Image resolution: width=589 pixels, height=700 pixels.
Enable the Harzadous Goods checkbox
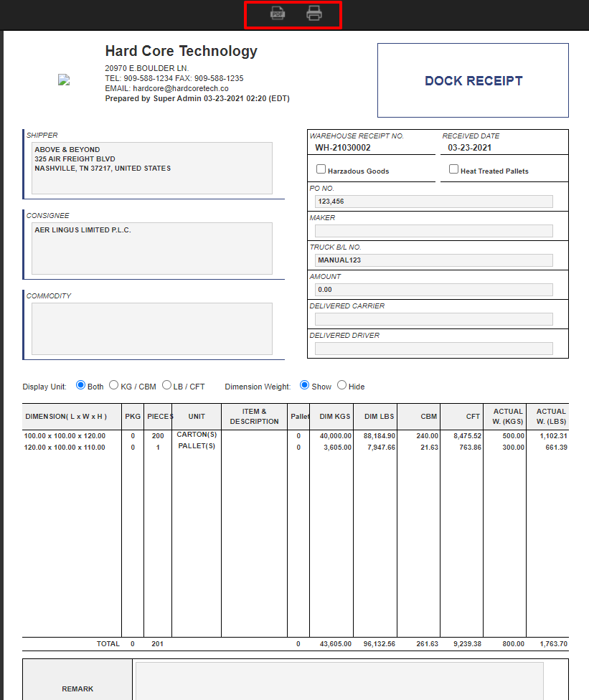[x=321, y=169]
